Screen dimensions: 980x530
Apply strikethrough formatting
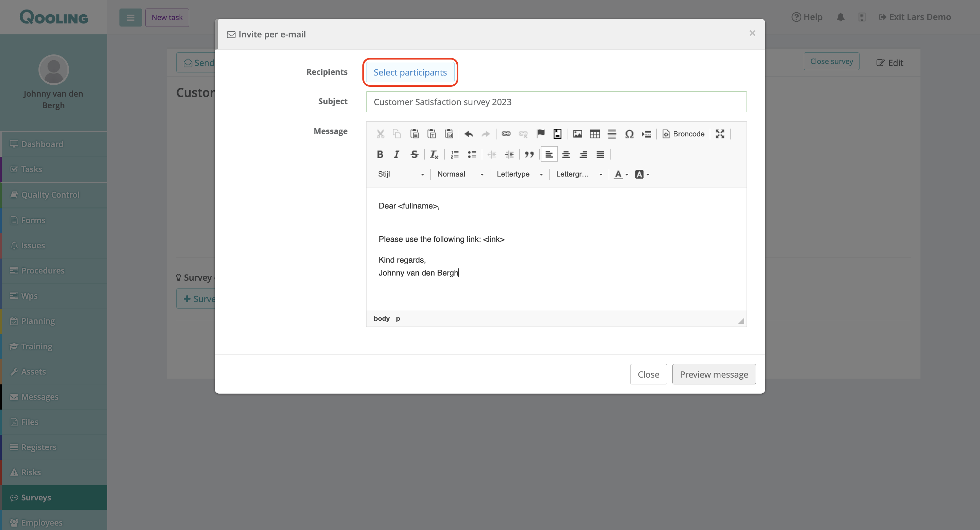pyautogui.click(x=414, y=154)
